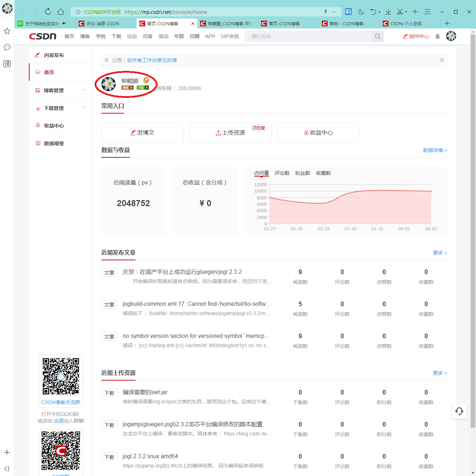
Task: Click the 03-30 data point on chart
Action: [350, 193]
